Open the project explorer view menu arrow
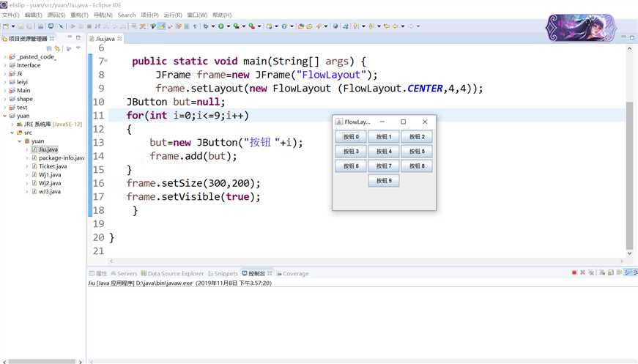638x364 pixels. [78, 48]
